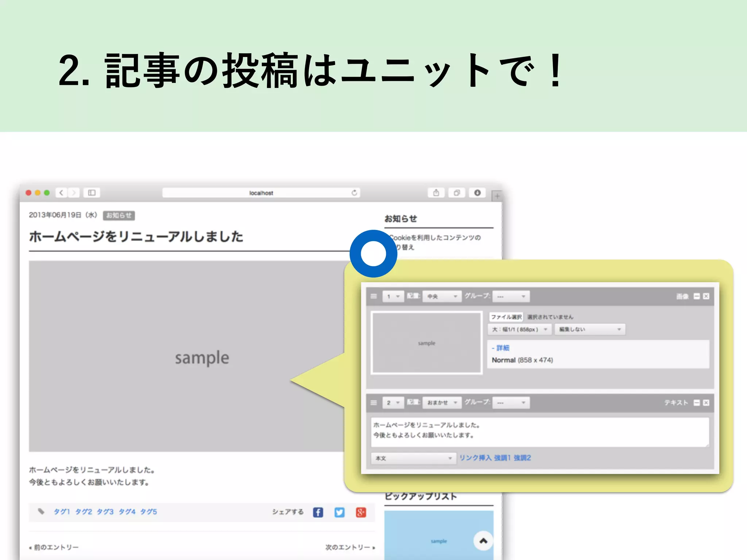747x560 pixels.
Task: Open tag link タグ5
Action: (149, 512)
